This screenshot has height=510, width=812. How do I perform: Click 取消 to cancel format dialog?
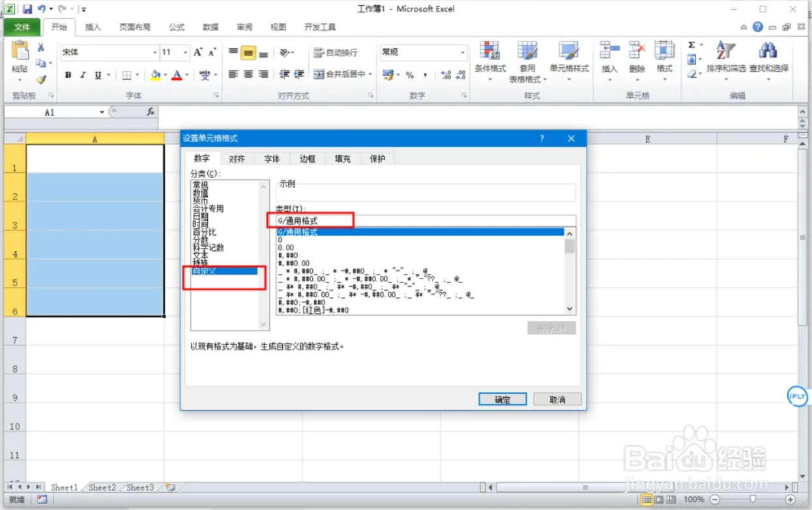pos(557,400)
